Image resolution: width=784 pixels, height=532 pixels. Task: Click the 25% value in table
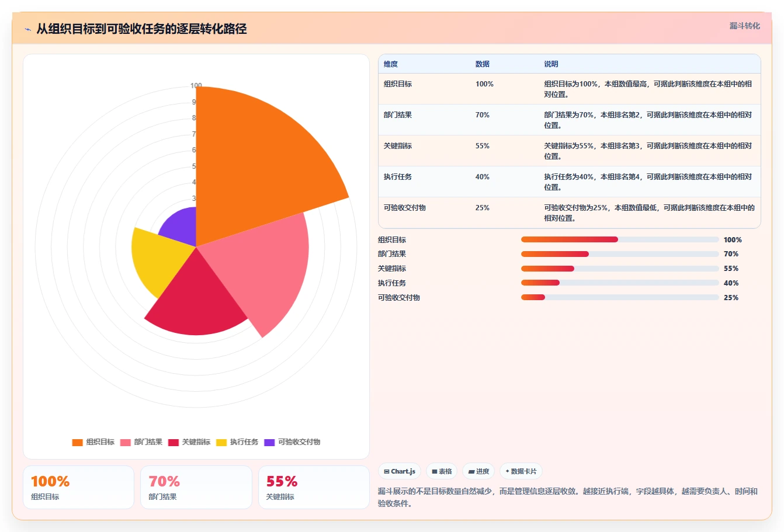pyautogui.click(x=483, y=208)
